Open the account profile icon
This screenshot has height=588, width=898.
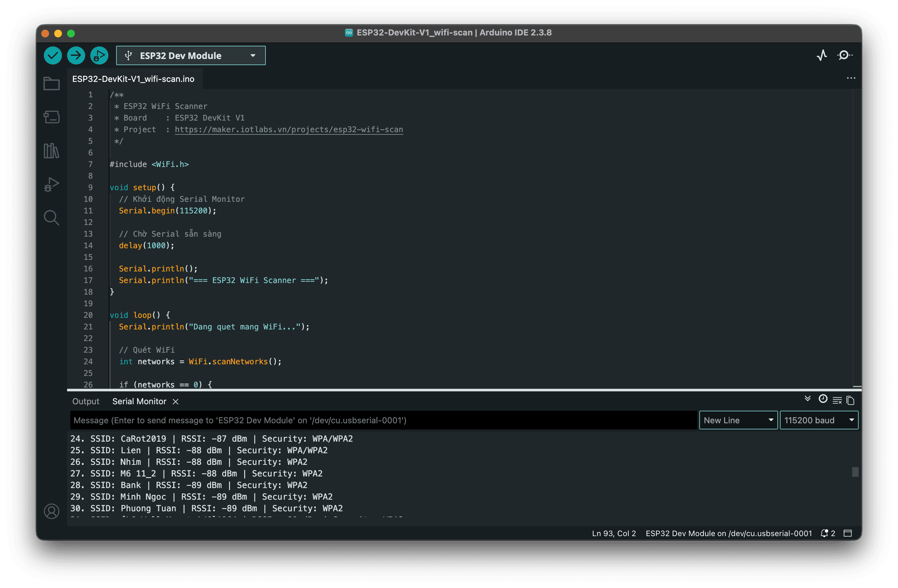51,511
